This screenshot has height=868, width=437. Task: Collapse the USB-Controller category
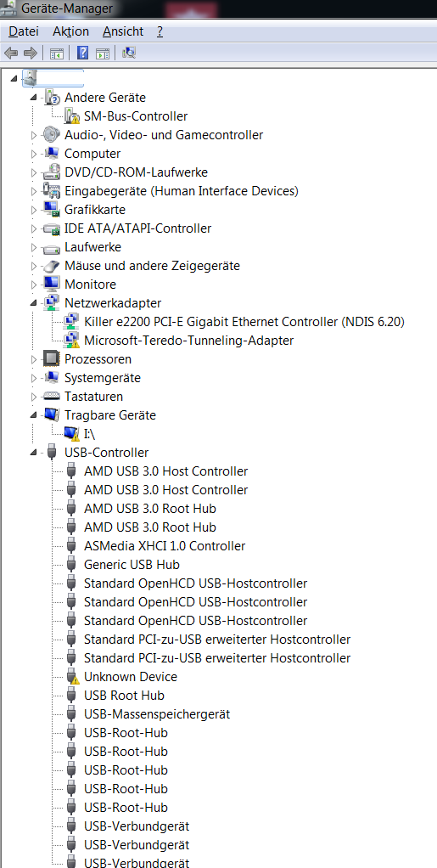tap(34, 453)
